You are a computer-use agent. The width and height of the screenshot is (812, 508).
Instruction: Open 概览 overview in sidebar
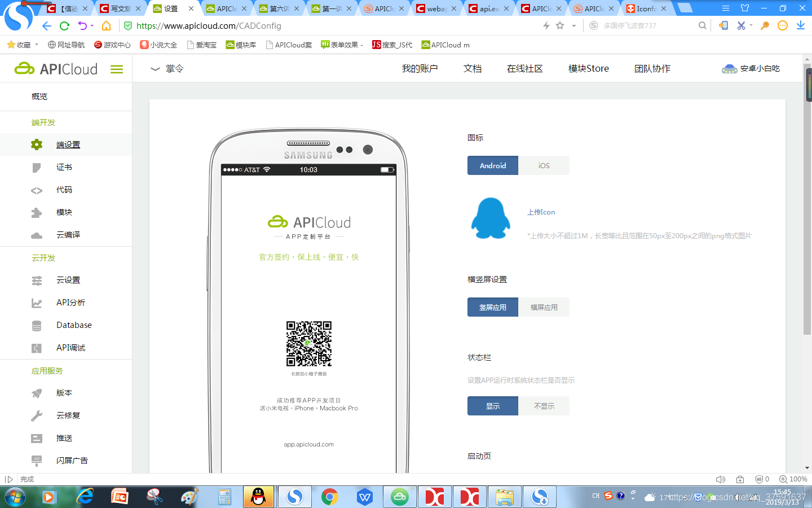(x=39, y=97)
